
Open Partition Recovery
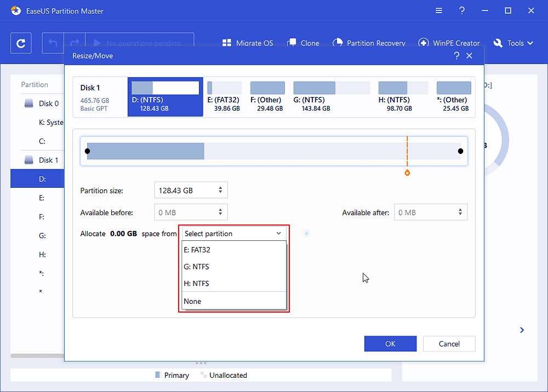pyautogui.click(x=369, y=43)
